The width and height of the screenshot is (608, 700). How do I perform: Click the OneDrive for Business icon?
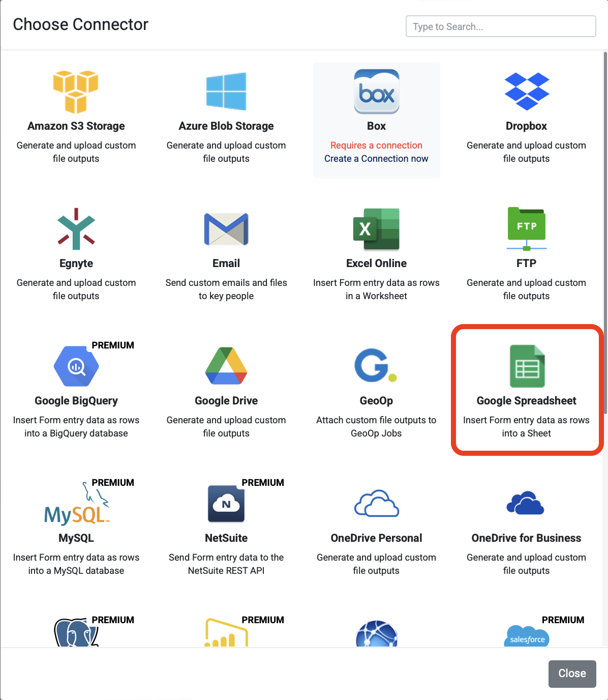[x=526, y=503]
